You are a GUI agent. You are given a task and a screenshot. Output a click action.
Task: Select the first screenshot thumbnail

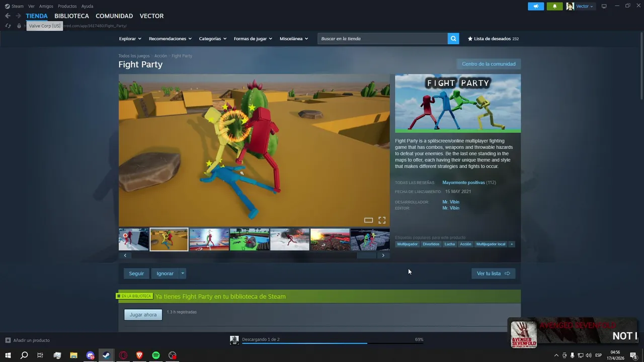133,239
